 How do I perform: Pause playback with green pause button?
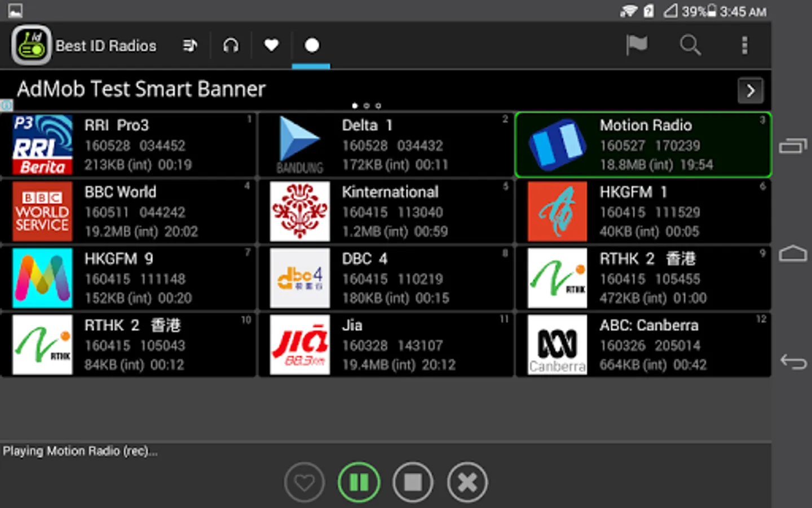click(359, 483)
